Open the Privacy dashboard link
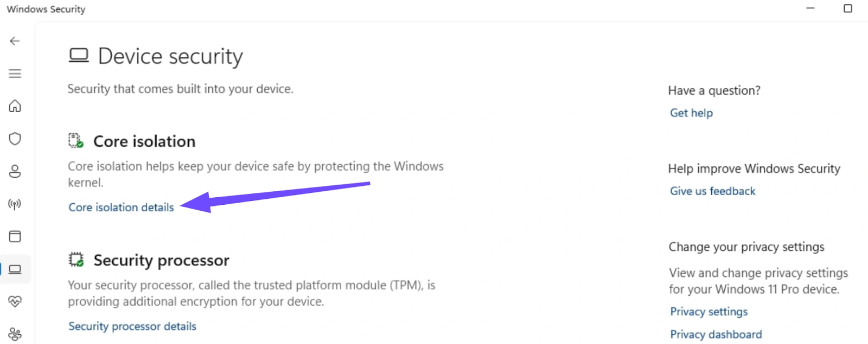Viewport: 868px width, 344px height. coord(716,334)
